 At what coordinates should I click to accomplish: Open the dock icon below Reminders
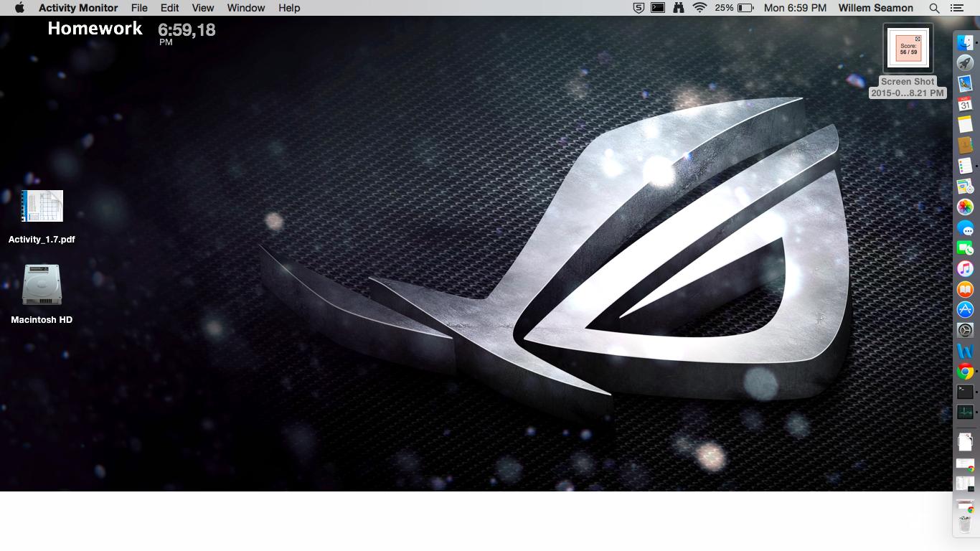(x=965, y=187)
